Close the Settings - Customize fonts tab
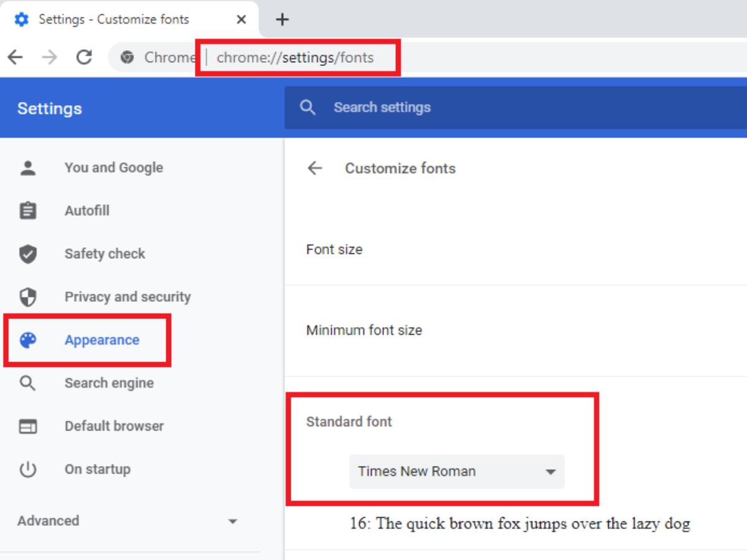 [x=242, y=19]
